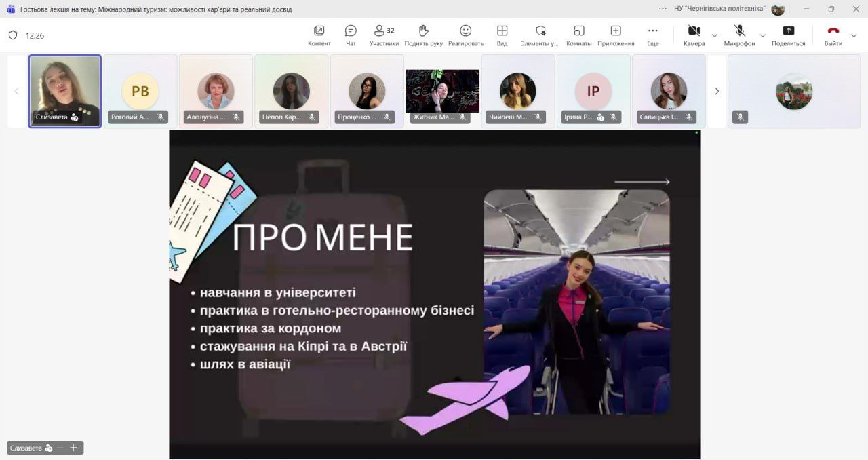Open the Реагировать emoji reactions
This screenshot has height=460, width=868.
point(465,35)
